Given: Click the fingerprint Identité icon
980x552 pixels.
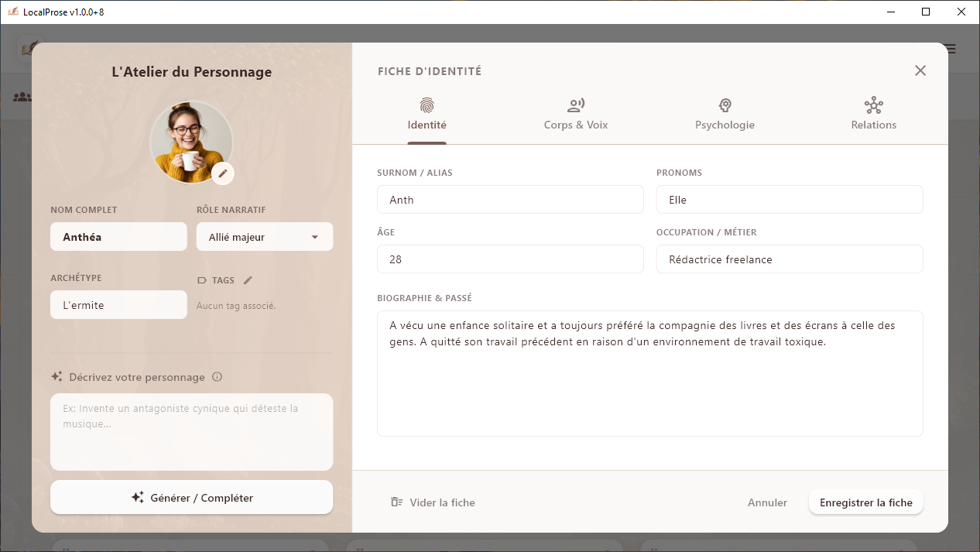Looking at the screenshot, I should tap(427, 105).
